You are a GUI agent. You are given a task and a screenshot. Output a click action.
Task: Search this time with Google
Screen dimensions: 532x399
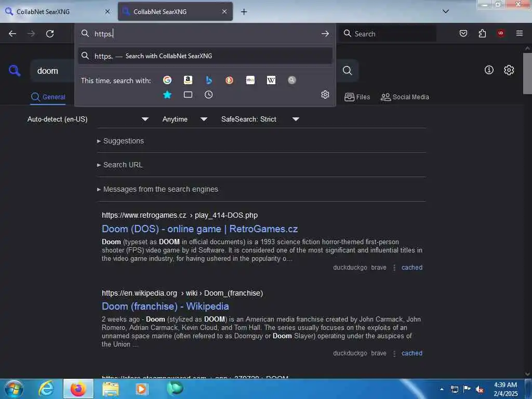(167, 80)
